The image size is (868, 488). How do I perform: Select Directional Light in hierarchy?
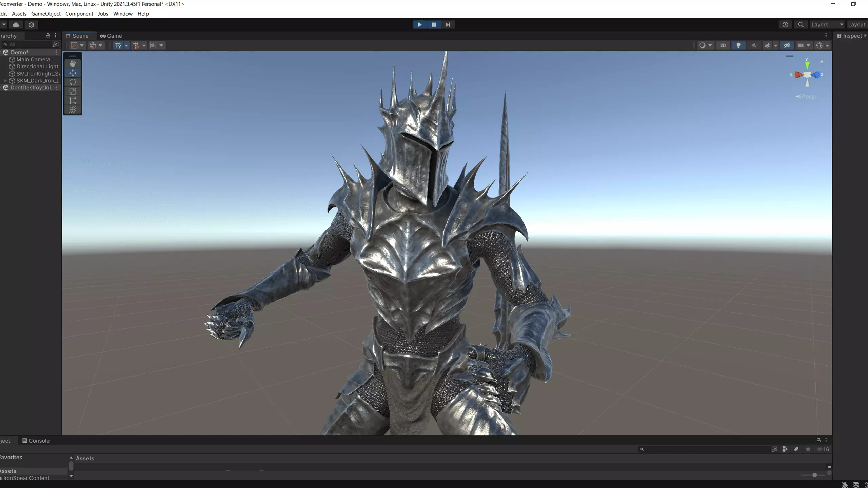[37, 66]
